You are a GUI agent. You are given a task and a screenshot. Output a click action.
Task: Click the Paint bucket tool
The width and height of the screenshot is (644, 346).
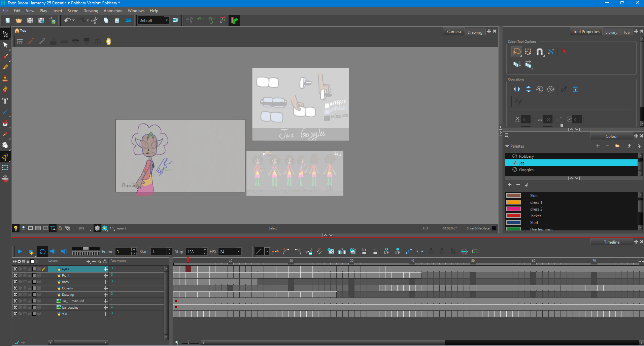click(x=5, y=123)
